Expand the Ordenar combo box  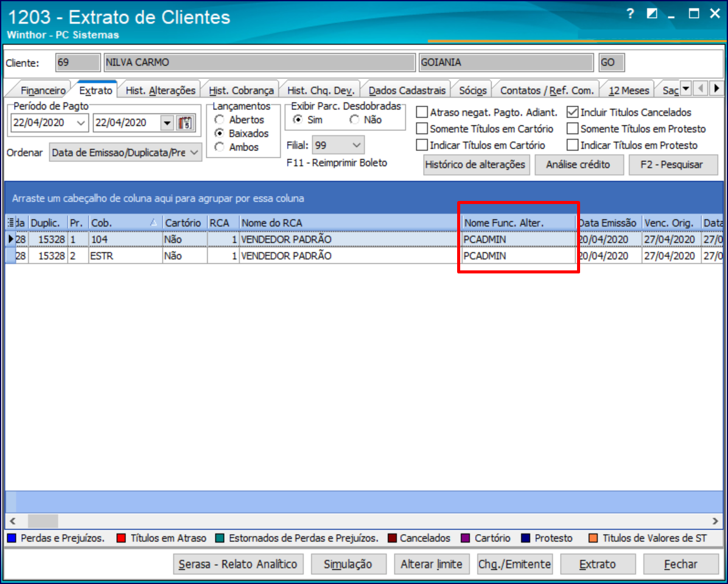pos(195,152)
